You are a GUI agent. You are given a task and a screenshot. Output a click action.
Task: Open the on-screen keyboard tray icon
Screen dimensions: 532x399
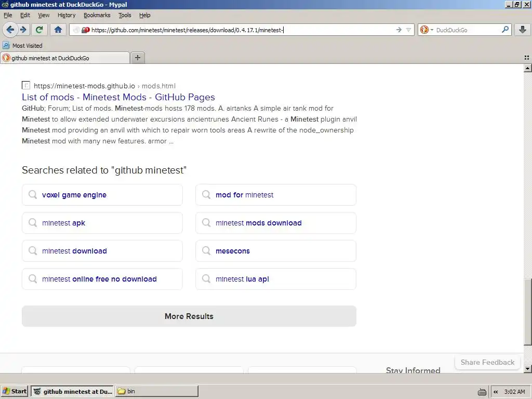(482, 392)
